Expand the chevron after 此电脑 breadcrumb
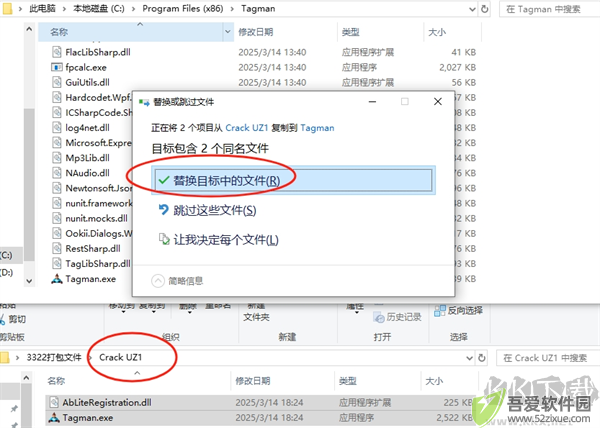Viewport: 600px width, 428px height. 64,9
